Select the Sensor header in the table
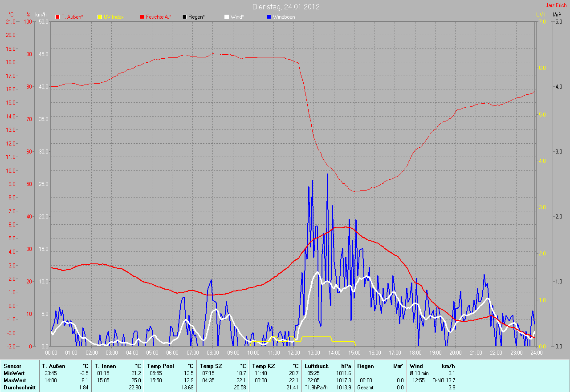This screenshot has width=570, height=392. pos(12,366)
